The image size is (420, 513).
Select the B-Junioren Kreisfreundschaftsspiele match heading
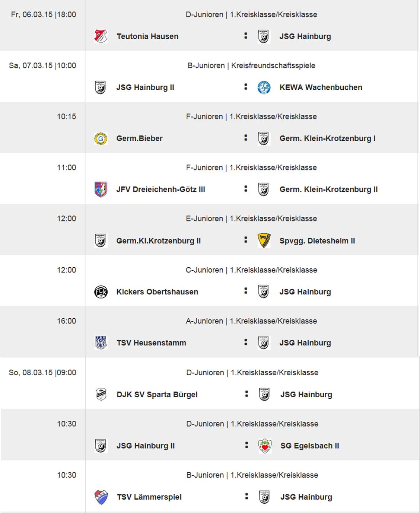251,66
